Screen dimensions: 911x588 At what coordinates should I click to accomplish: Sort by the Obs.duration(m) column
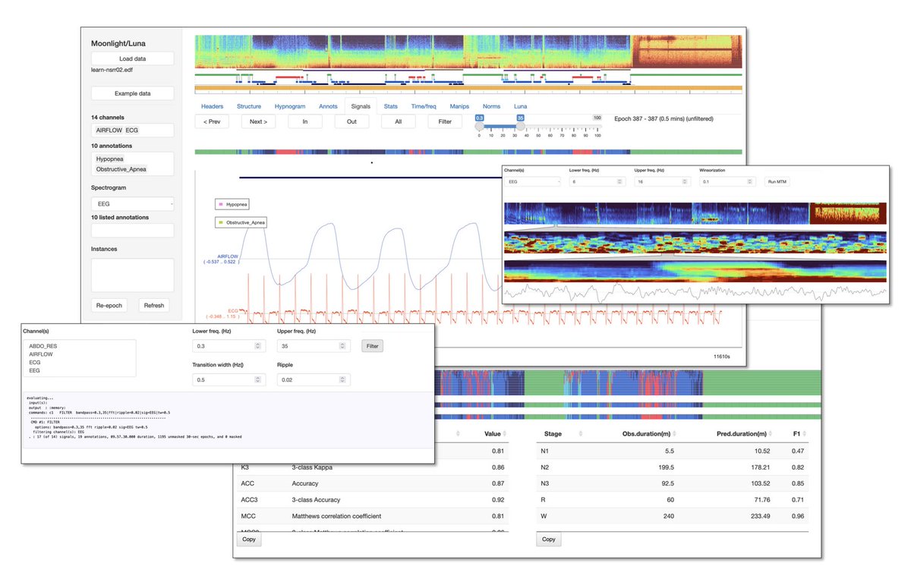pyautogui.click(x=645, y=434)
